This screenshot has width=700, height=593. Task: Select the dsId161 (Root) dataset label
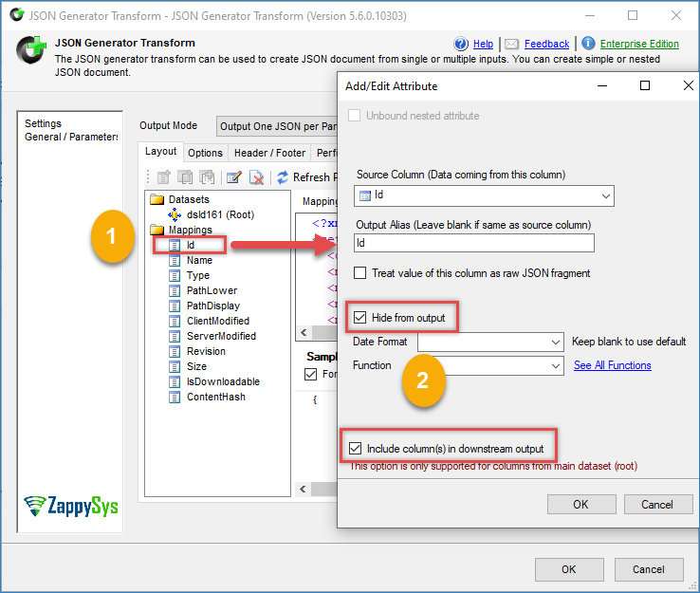(221, 214)
